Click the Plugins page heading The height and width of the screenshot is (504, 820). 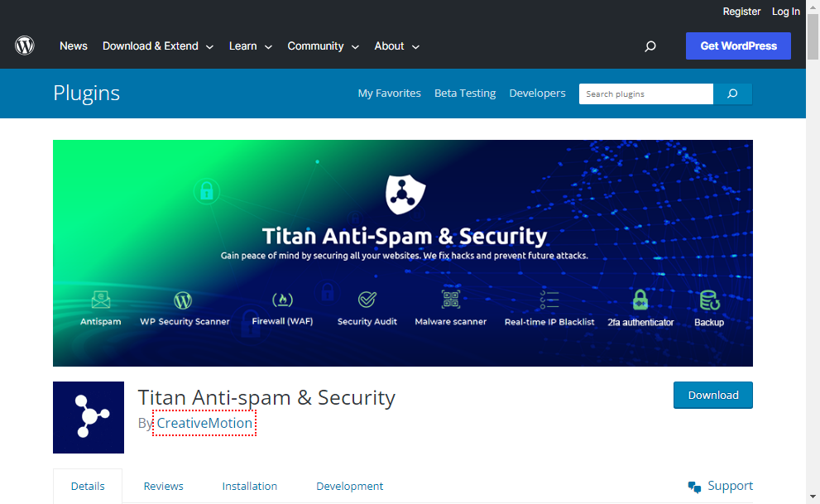pos(86,93)
